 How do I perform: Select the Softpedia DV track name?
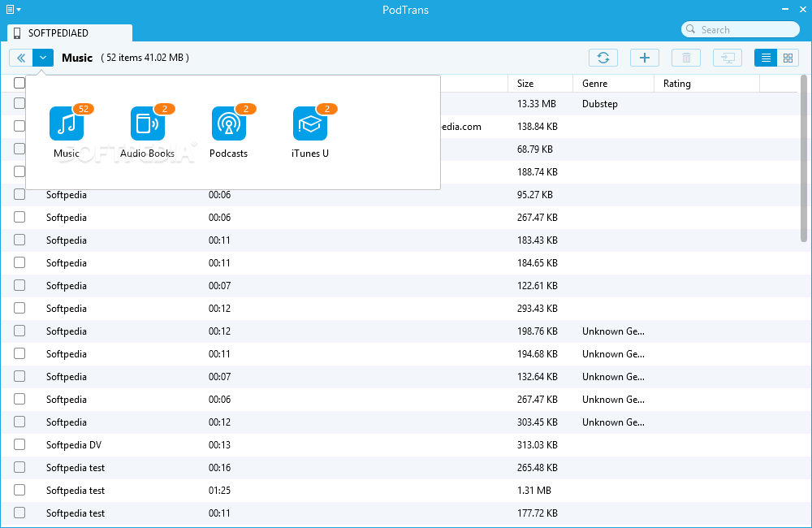click(x=74, y=445)
